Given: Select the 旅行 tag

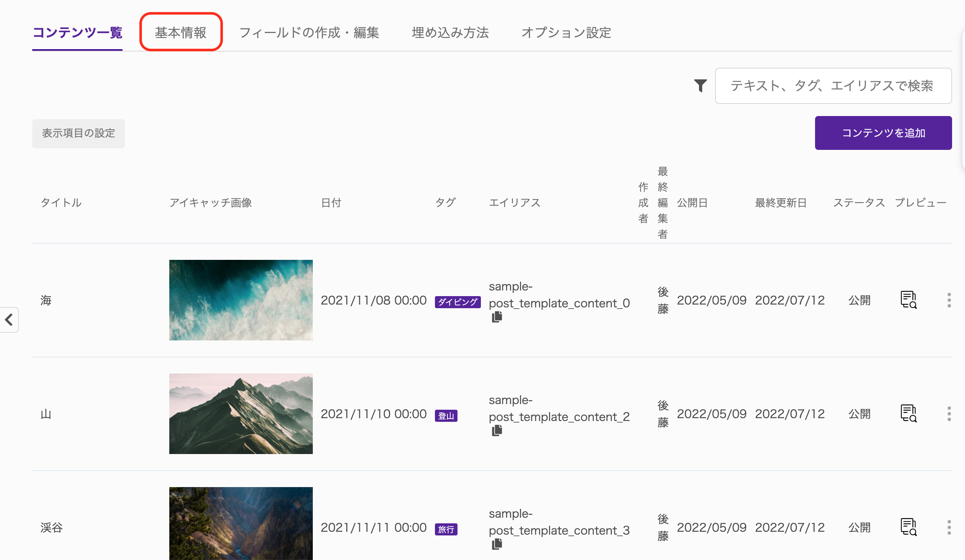Looking at the screenshot, I should tap(446, 529).
